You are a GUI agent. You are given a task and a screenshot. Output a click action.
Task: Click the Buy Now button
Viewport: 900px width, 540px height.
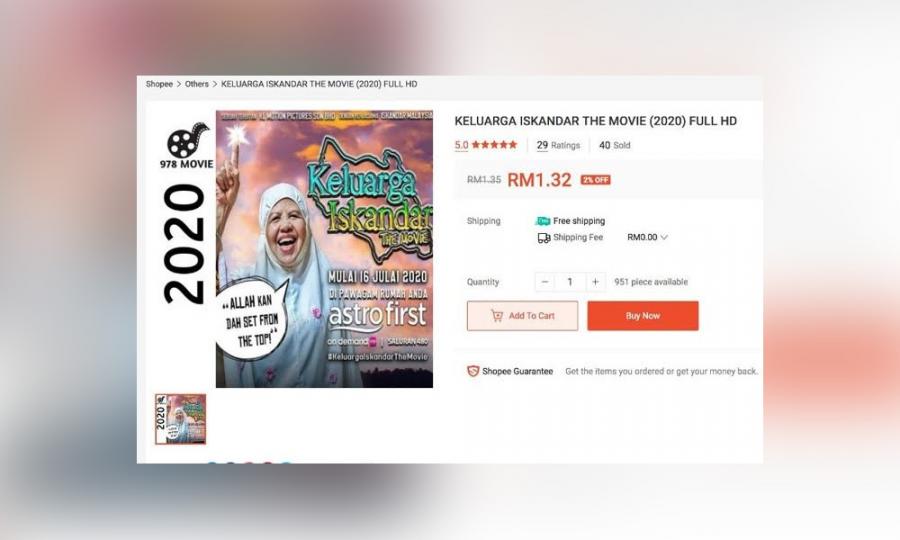643,316
